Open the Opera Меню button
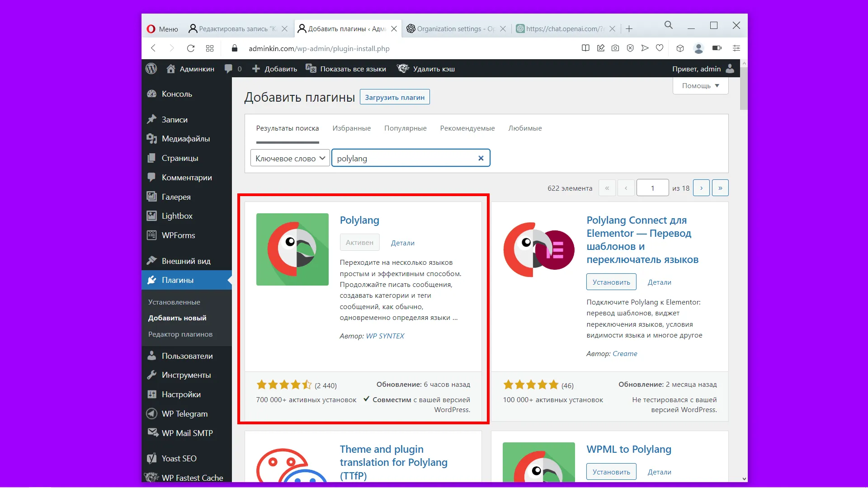Image resolution: width=868 pixels, height=488 pixels. pos(162,29)
